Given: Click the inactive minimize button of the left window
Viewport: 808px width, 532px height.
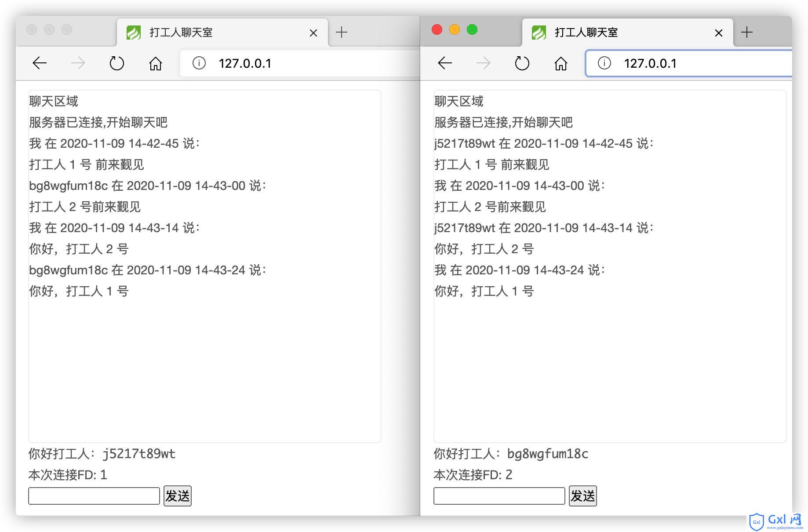Looking at the screenshot, I should [49, 29].
